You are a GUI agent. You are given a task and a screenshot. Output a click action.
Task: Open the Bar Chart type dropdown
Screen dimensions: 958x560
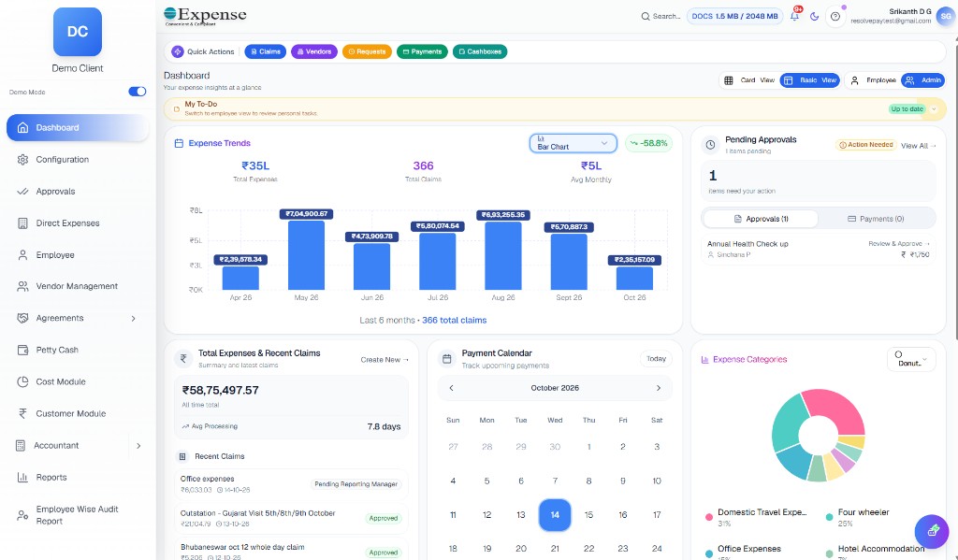tap(573, 143)
